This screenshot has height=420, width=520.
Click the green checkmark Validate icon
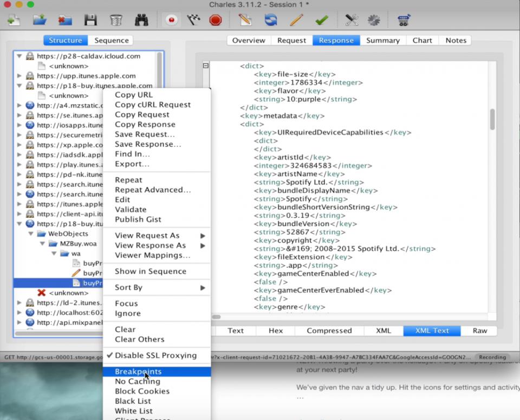pyautogui.click(x=322, y=21)
